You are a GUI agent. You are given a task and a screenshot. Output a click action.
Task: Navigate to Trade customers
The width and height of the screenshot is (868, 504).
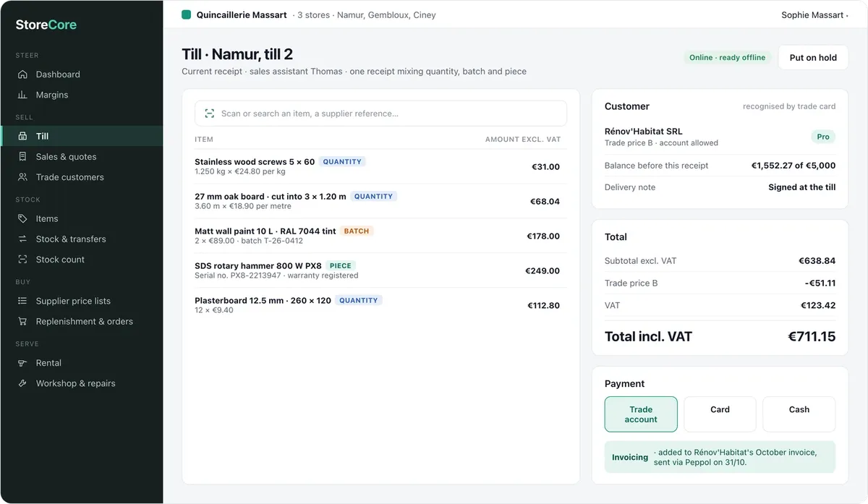(82, 177)
